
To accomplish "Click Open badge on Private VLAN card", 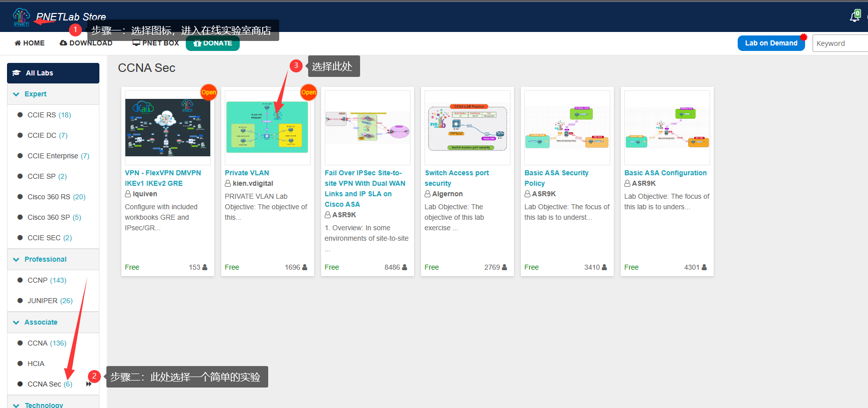I will coord(309,92).
